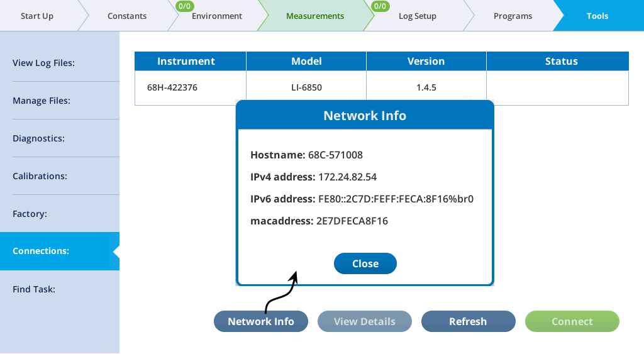Click the Status column header
The height and width of the screenshot is (354, 644).
[x=558, y=61]
